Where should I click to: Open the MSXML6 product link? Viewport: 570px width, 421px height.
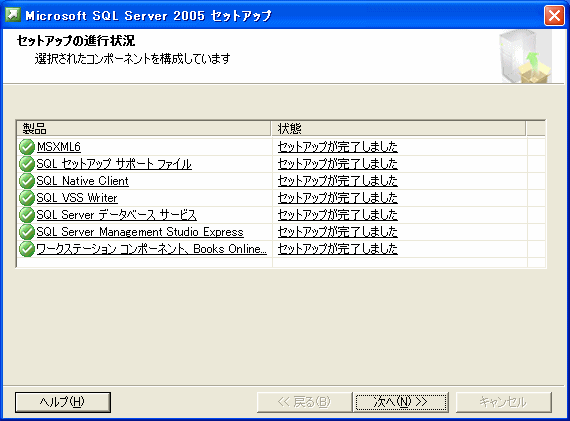(59, 147)
